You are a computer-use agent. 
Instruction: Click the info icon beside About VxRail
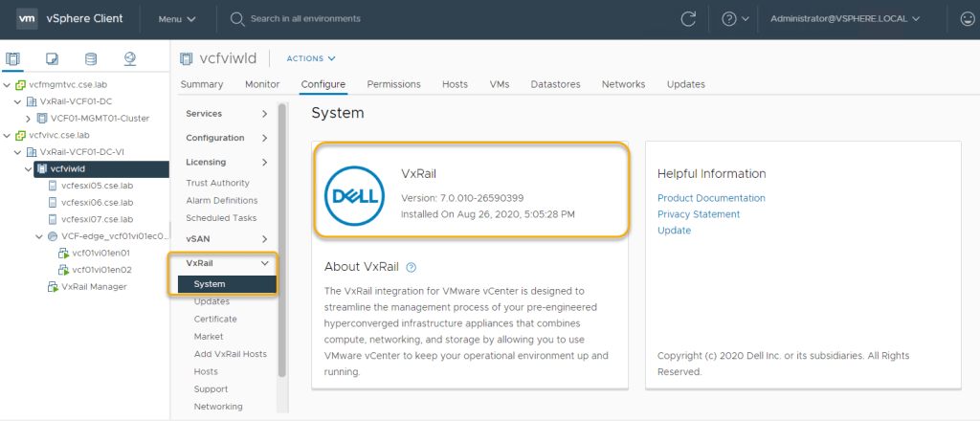pos(412,267)
